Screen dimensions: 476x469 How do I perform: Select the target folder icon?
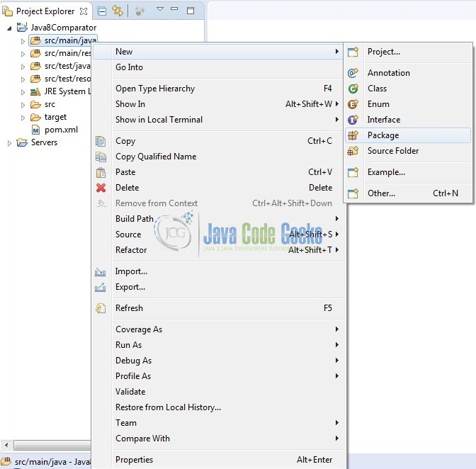click(35, 117)
